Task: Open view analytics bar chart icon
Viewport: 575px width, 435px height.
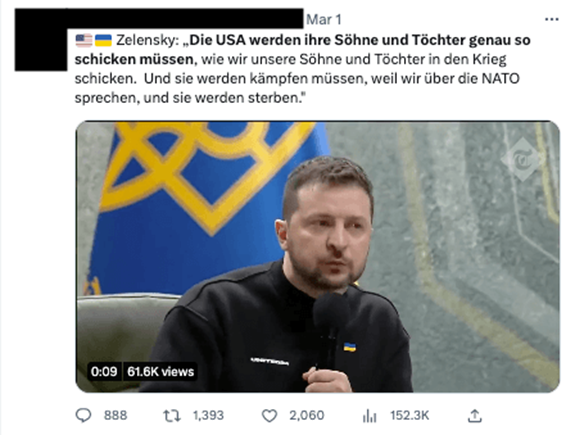Action: tap(369, 416)
